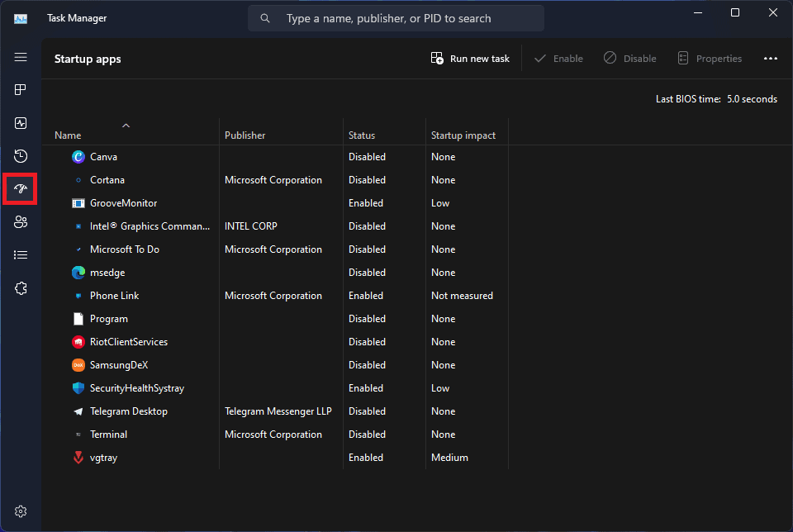
Task: Select the Telegram Desktop row
Action: coord(276,411)
